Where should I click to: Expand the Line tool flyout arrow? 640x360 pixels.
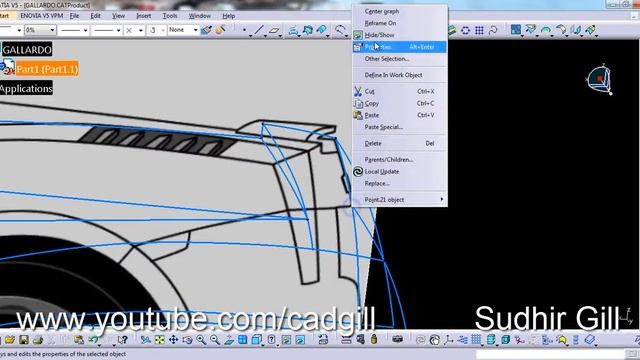tap(265, 36)
